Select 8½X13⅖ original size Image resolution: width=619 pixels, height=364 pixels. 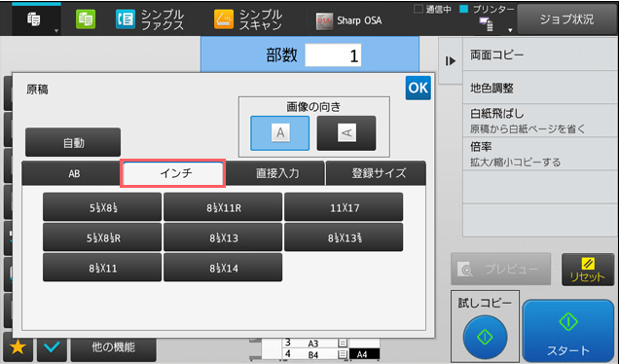[344, 237]
